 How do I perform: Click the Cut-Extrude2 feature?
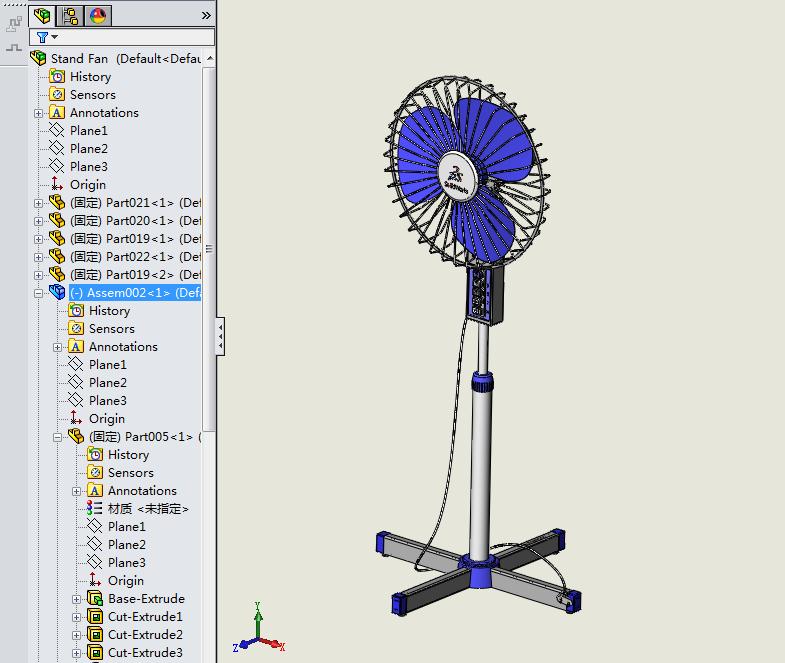click(x=145, y=635)
